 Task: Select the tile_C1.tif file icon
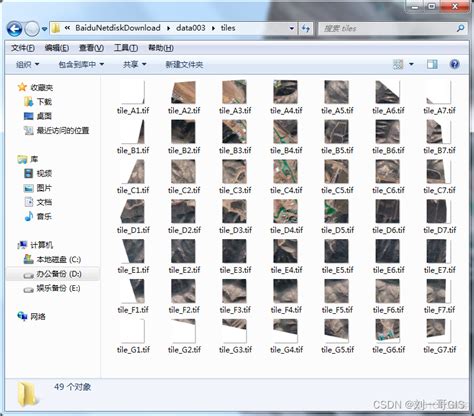pyautogui.click(x=133, y=171)
